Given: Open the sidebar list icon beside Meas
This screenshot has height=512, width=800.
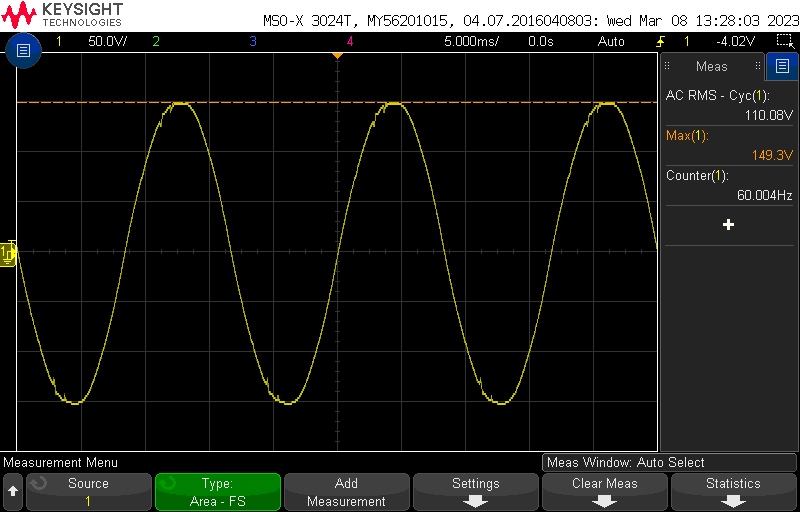Looking at the screenshot, I should [x=782, y=66].
